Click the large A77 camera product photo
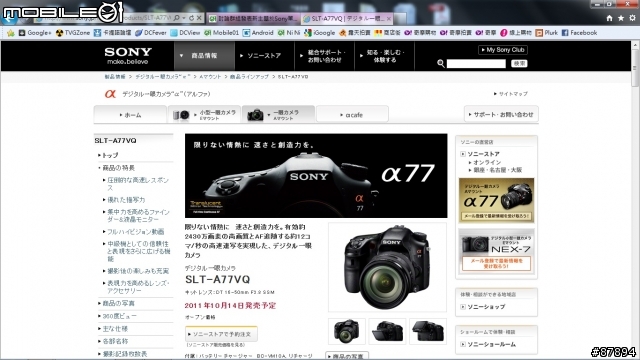Image resolution: width=640 pixels, height=360 pixels. pyautogui.click(x=387, y=267)
